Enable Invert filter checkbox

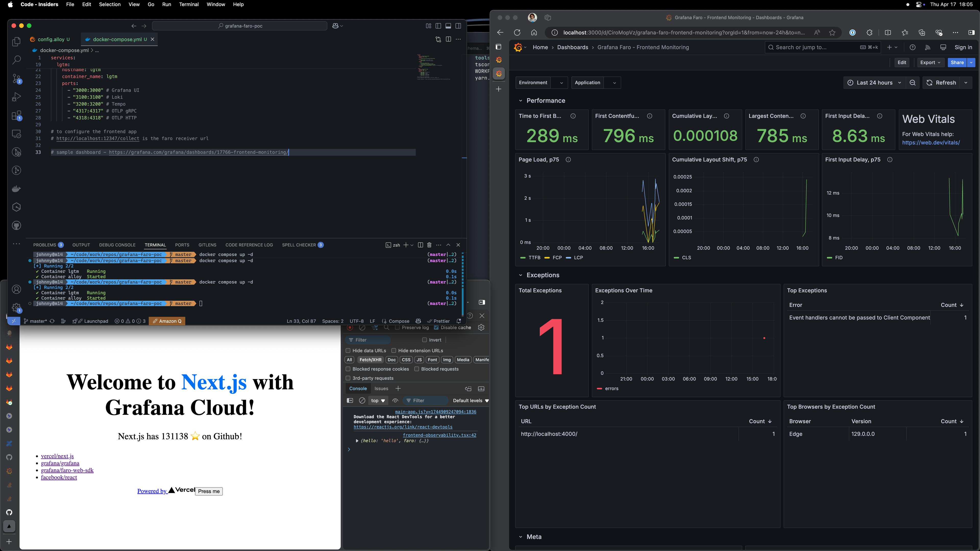pyautogui.click(x=425, y=340)
